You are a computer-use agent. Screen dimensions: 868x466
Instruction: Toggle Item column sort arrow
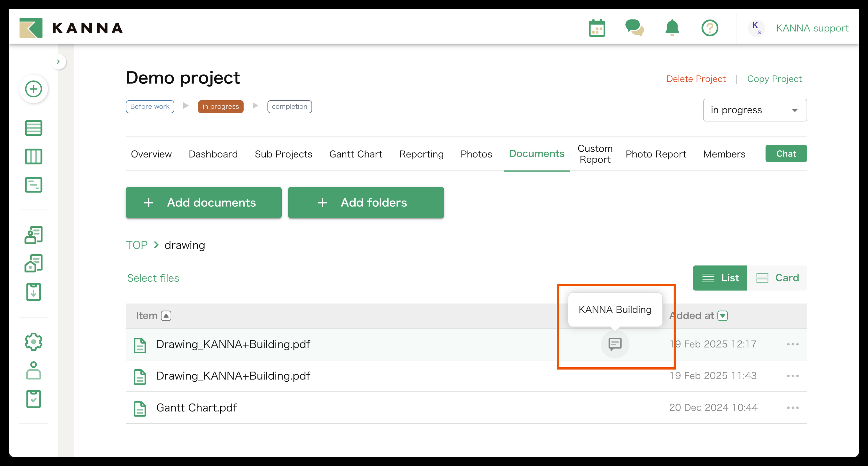coord(166,316)
